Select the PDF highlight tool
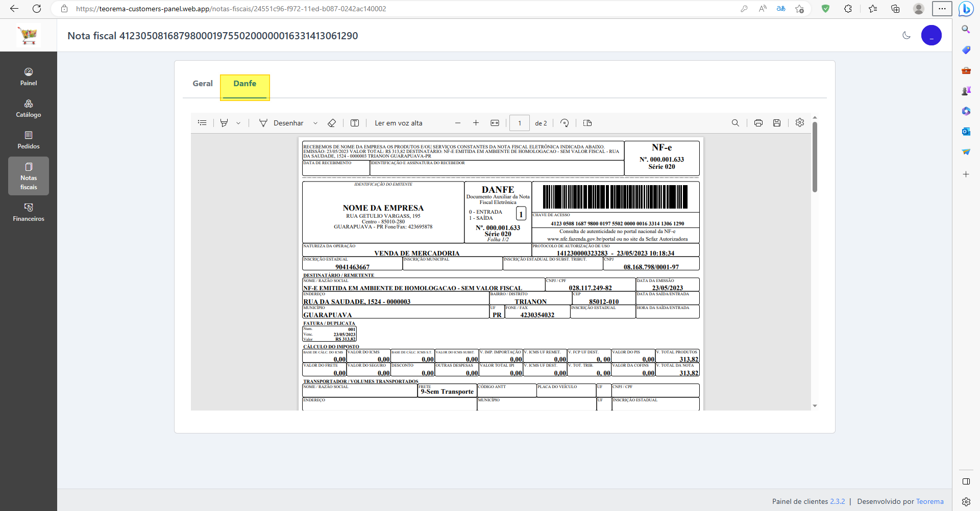 click(224, 123)
